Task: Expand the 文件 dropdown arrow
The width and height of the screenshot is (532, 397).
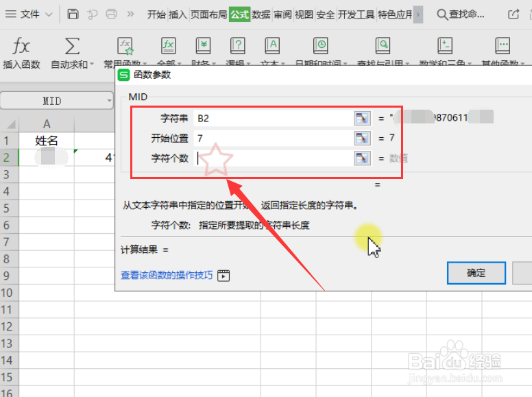Action: [49, 14]
